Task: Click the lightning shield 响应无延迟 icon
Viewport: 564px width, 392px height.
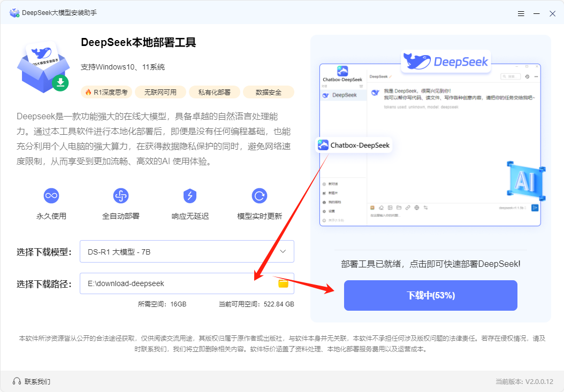Action: click(x=190, y=196)
